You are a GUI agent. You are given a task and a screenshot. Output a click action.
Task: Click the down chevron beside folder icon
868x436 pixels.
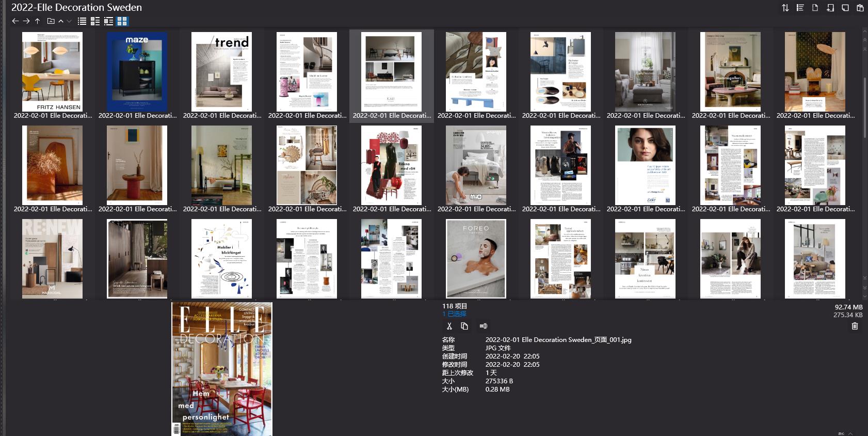pyautogui.click(x=69, y=21)
